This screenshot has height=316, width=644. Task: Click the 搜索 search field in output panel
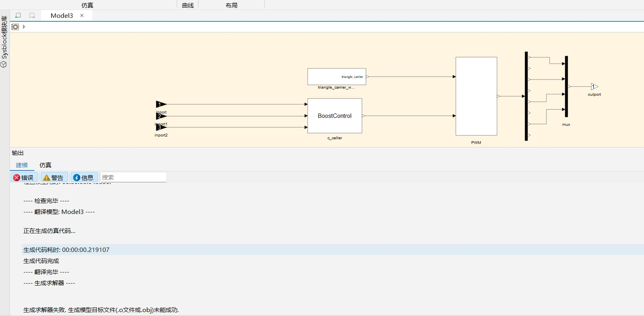(x=133, y=177)
